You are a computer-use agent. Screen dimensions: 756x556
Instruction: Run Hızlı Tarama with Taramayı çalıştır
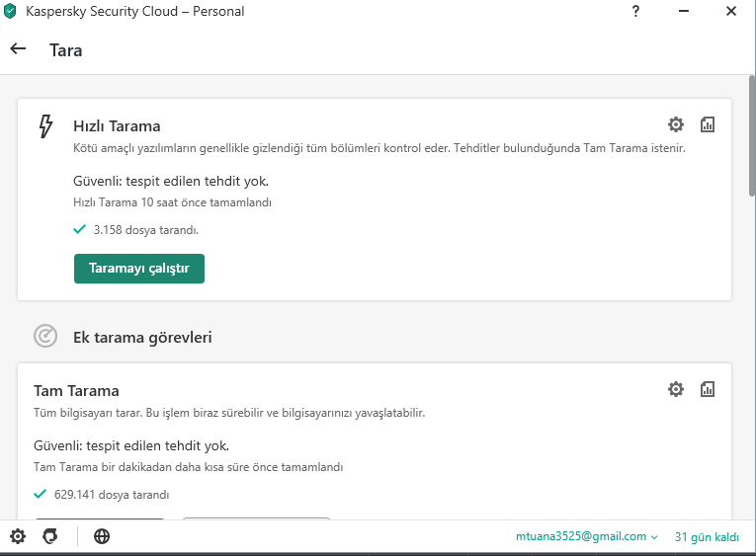pos(139,269)
